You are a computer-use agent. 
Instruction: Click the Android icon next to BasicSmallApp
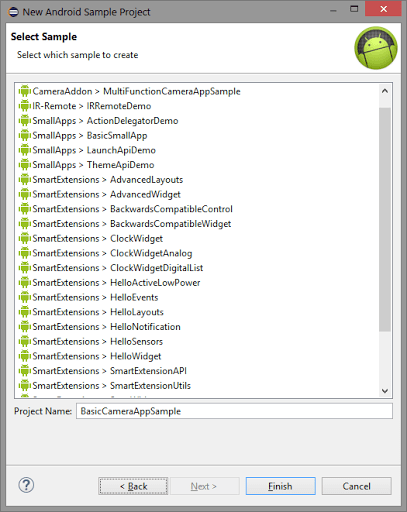(x=24, y=135)
